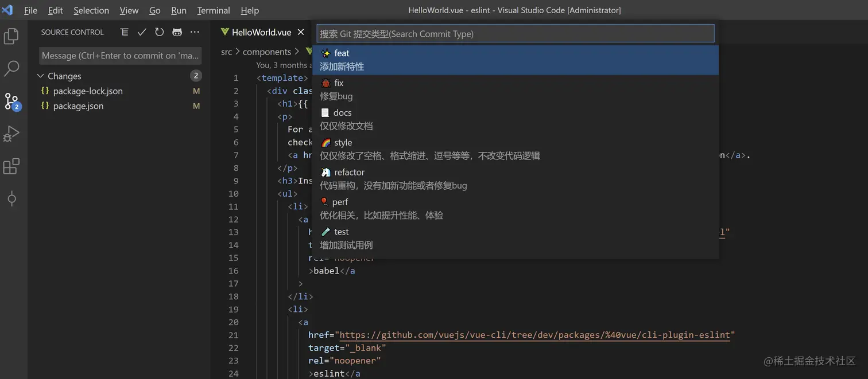The height and width of the screenshot is (379, 868).
Task: Open the Edit menu
Action: click(x=56, y=10)
